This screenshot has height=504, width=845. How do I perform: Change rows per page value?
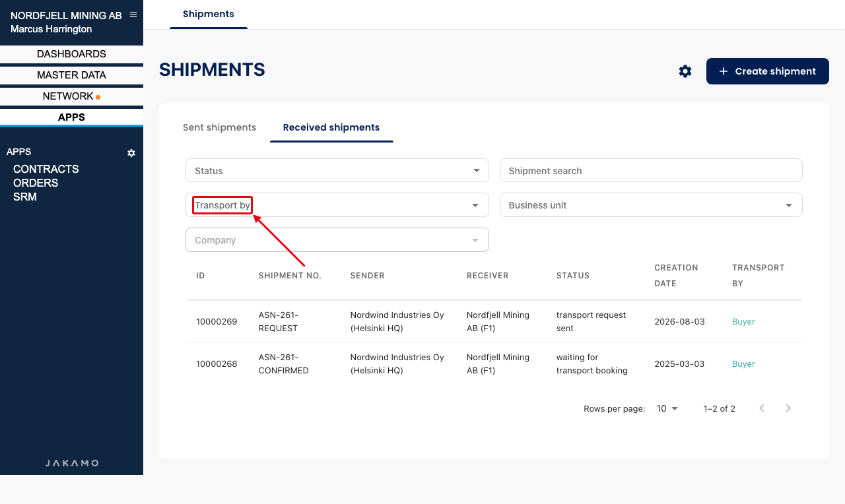click(x=667, y=409)
